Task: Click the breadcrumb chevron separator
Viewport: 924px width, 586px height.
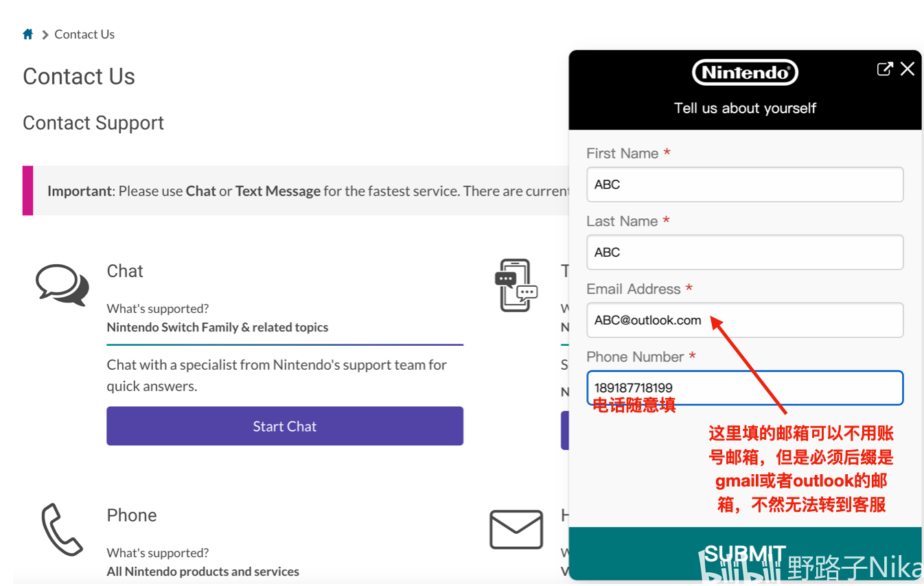Action: (x=45, y=35)
